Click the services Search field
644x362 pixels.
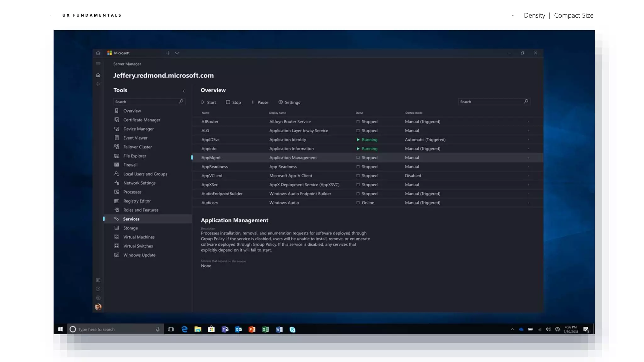489,102
